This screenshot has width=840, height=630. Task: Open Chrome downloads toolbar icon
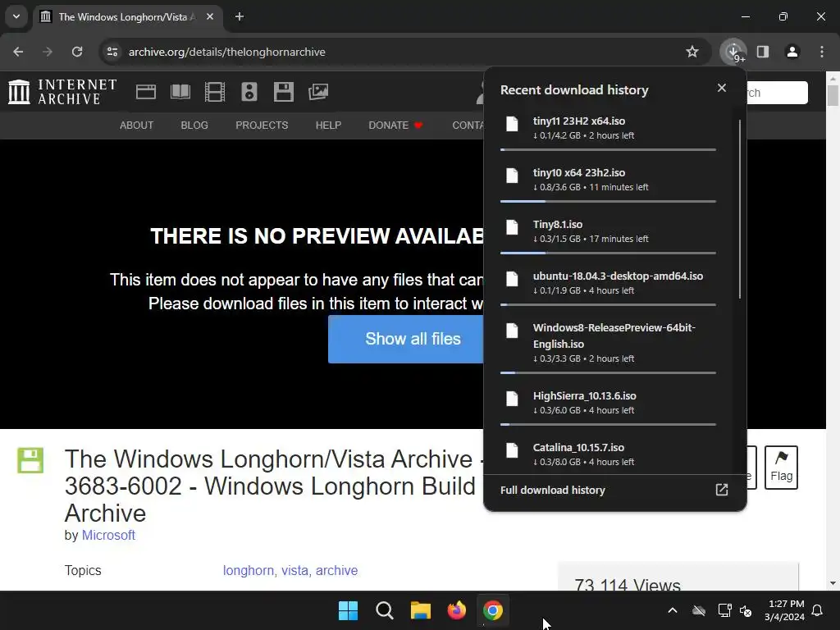[733, 52]
